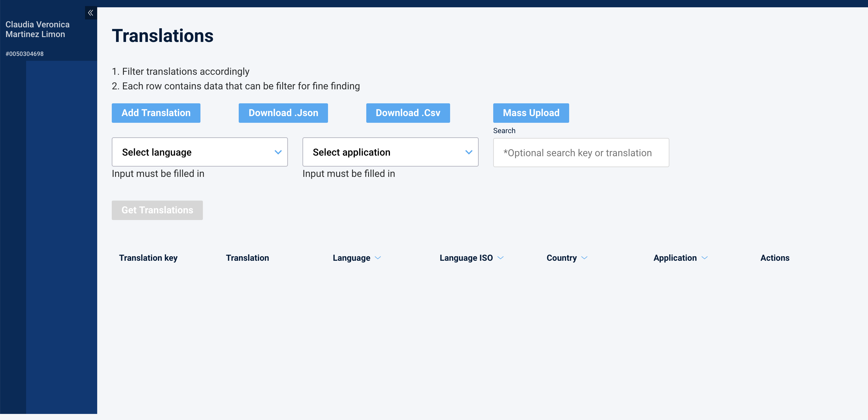Focus the optional search key input
Viewport: 868px width, 420px height.
581,153
